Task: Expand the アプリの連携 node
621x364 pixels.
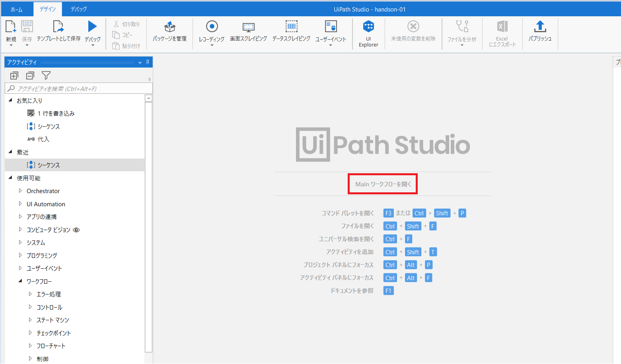Action: (x=20, y=217)
